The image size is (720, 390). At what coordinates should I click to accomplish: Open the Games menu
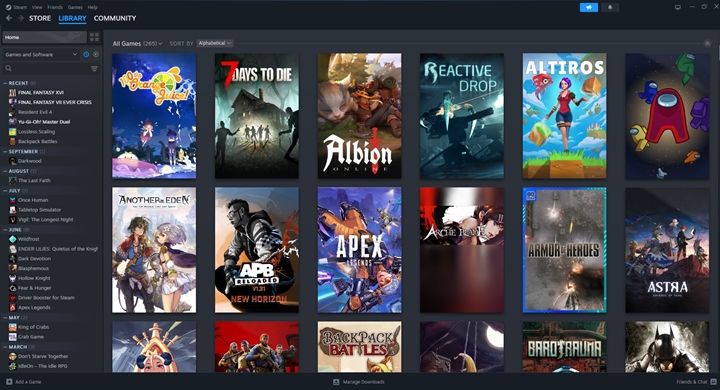click(x=75, y=7)
